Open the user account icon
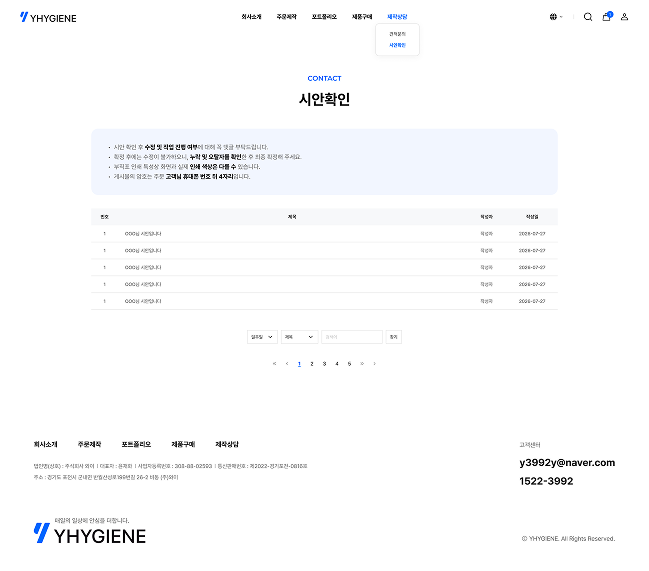 [x=624, y=17]
